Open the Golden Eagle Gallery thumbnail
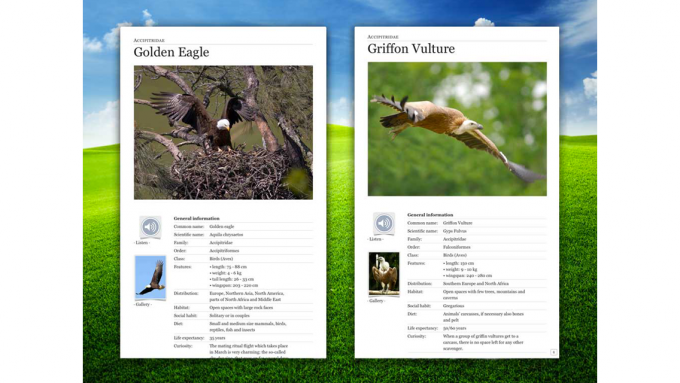Screen dimensions: 680x383 click(150, 278)
